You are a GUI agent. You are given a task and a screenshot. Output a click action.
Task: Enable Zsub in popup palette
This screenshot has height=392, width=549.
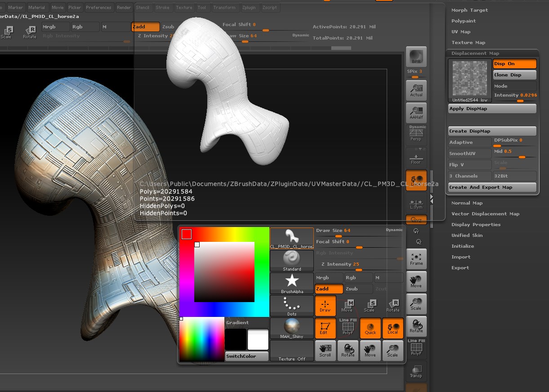(x=358, y=289)
